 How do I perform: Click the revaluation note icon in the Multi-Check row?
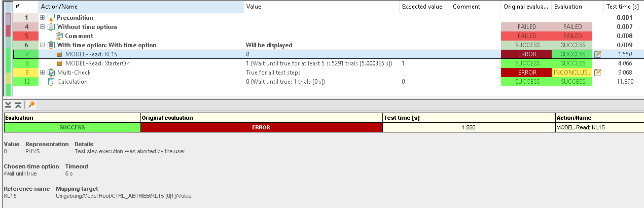tap(597, 73)
